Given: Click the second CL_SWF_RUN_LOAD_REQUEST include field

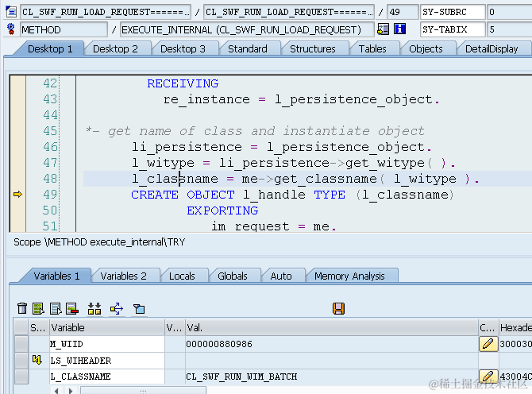Looking at the screenshot, I should click(x=289, y=12).
